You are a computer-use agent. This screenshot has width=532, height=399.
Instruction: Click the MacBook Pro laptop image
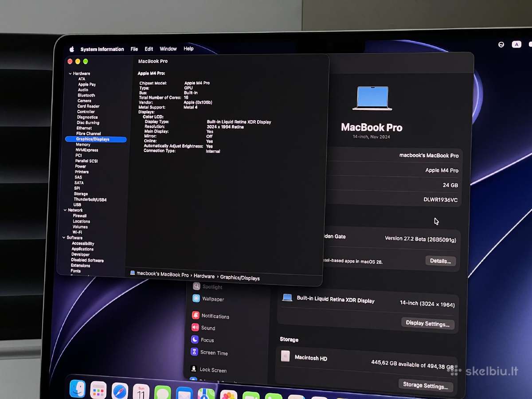click(x=372, y=98)
